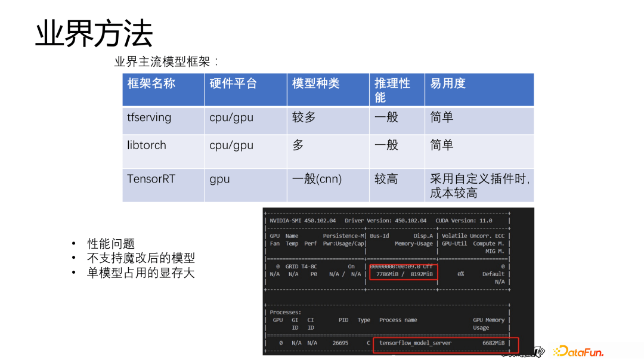This screenshot has width=644, height=362.
Task: Click the 采用自定义插件时,成本较高 cell
Action: pyautogui.click(x=479, y=185)
